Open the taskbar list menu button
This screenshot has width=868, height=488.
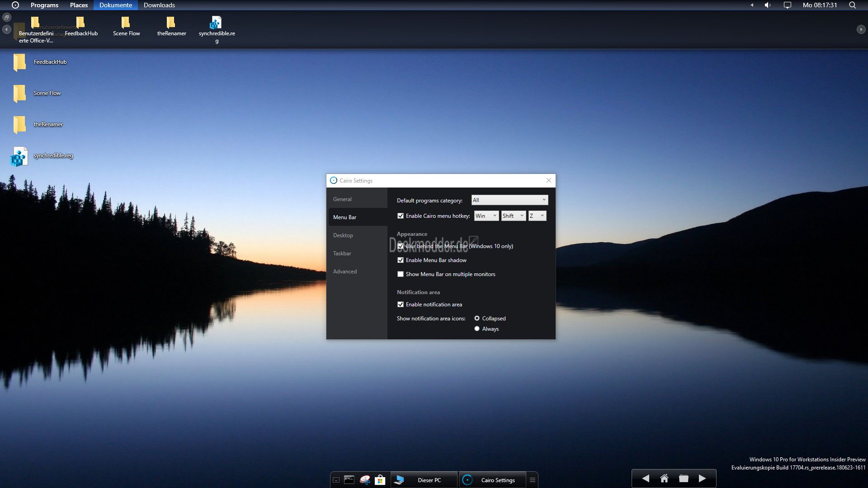click(x=533, y=480)
